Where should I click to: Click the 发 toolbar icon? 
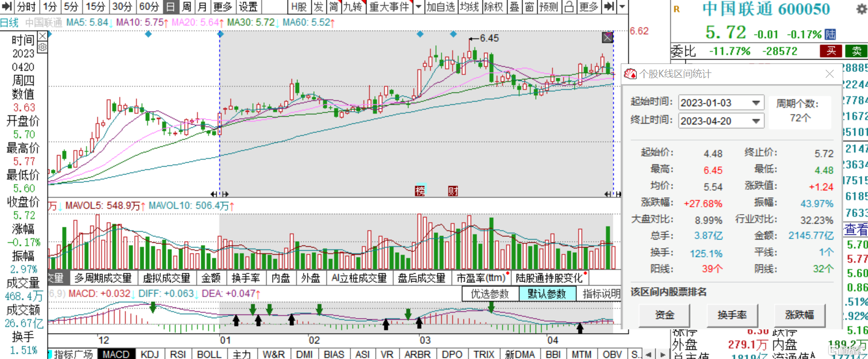point(319,7)
